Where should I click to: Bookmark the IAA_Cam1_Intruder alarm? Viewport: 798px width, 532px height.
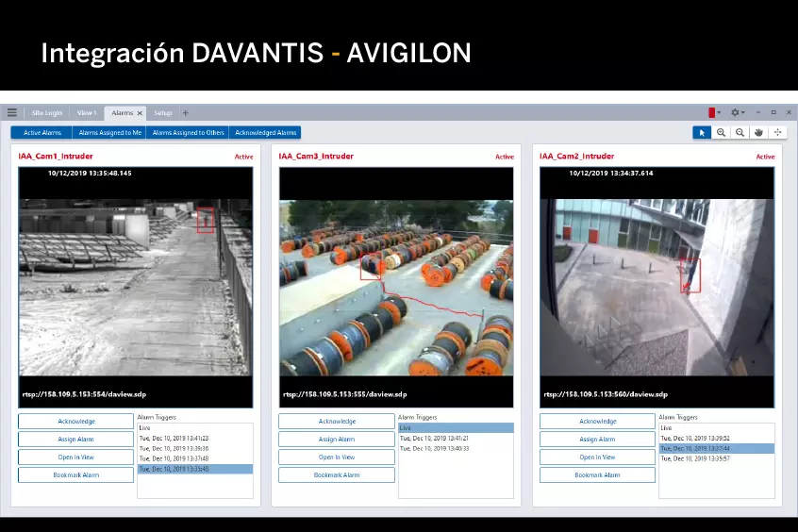tap(75, 475)
